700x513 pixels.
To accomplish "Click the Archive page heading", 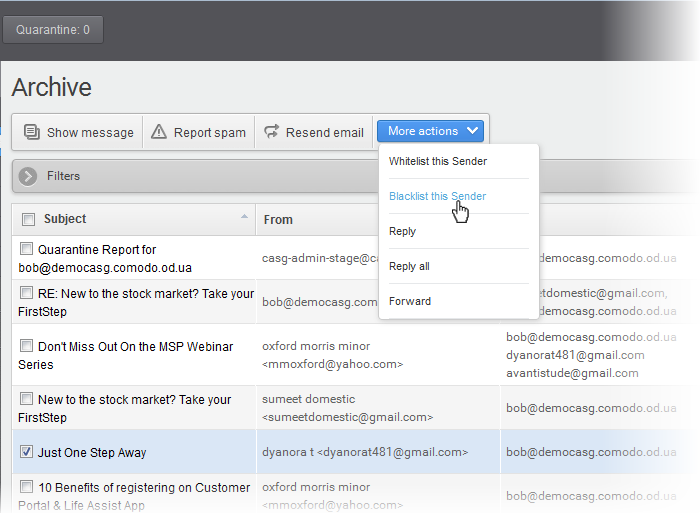I will 51,87.
